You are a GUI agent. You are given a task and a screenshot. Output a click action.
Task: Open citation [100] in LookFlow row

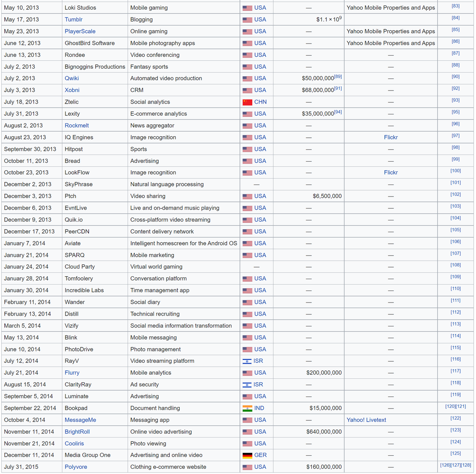(456, 171)
